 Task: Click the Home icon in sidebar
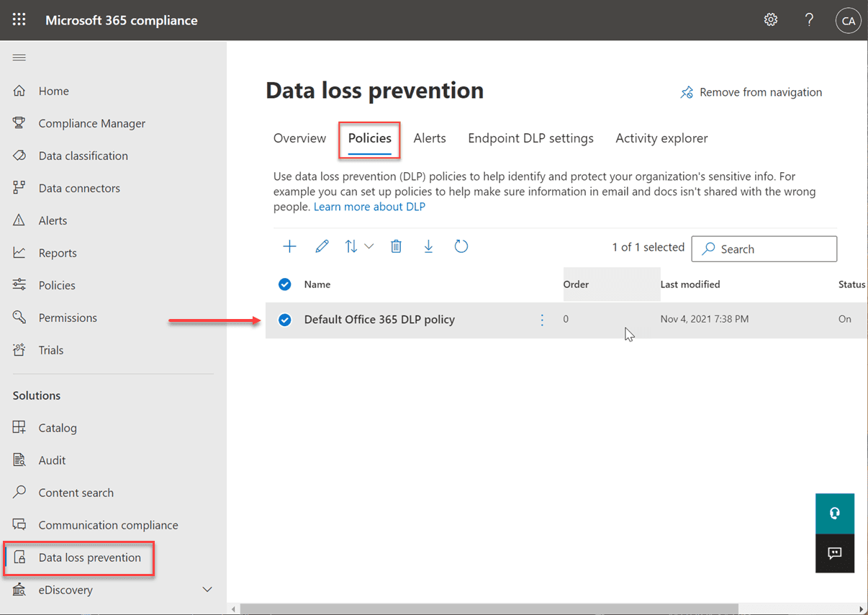(x=19, y=91)
